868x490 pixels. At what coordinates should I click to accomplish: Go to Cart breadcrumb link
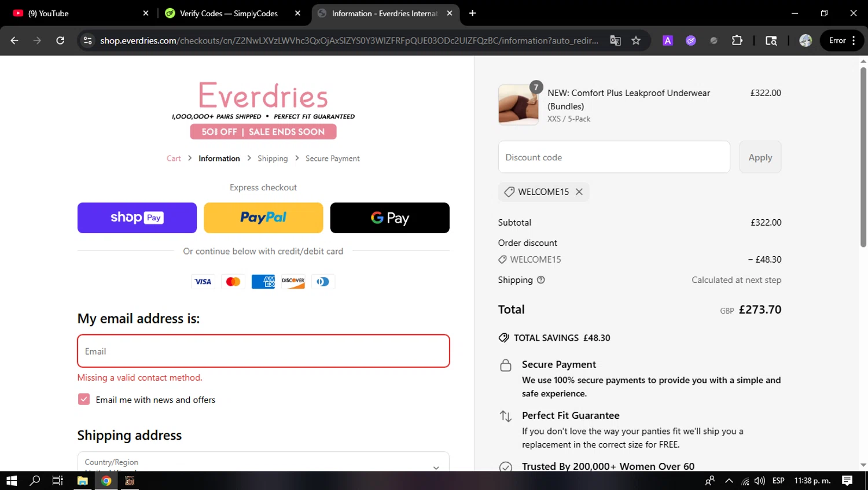(174, 159)
